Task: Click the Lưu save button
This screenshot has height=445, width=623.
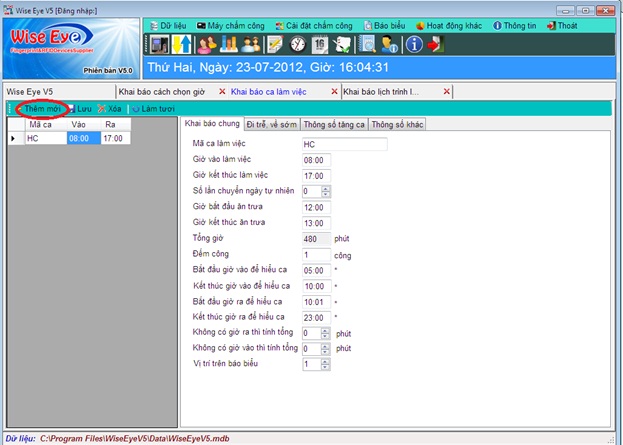Action: [78, 108]
